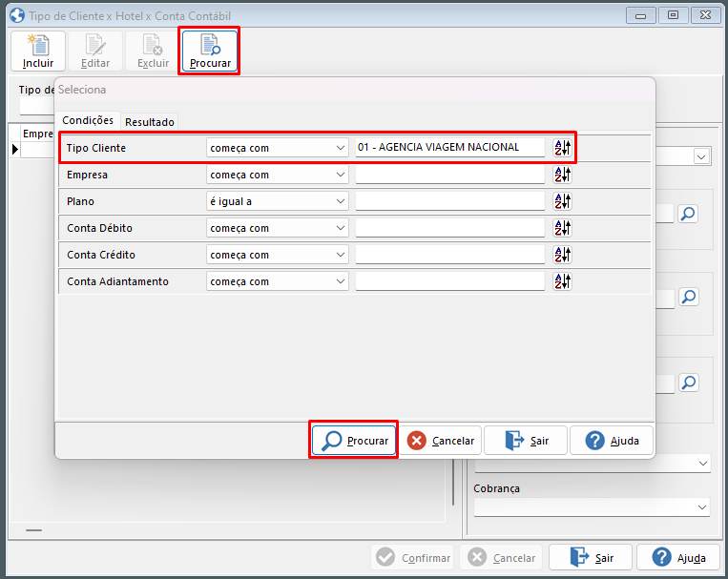Click Cancelar button in Seleciona dialog

(x=440, y=440)
